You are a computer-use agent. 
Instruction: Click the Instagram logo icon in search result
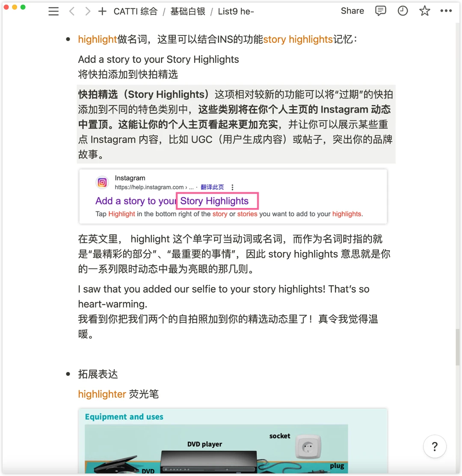click(102, 182)
